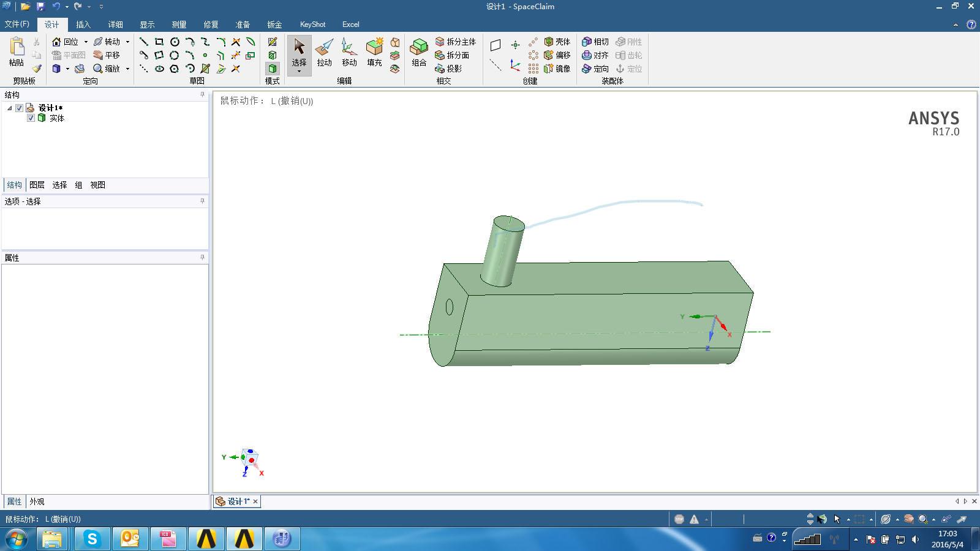
Task: Select the Fill (填充) tool
Action: coord(374,55)
